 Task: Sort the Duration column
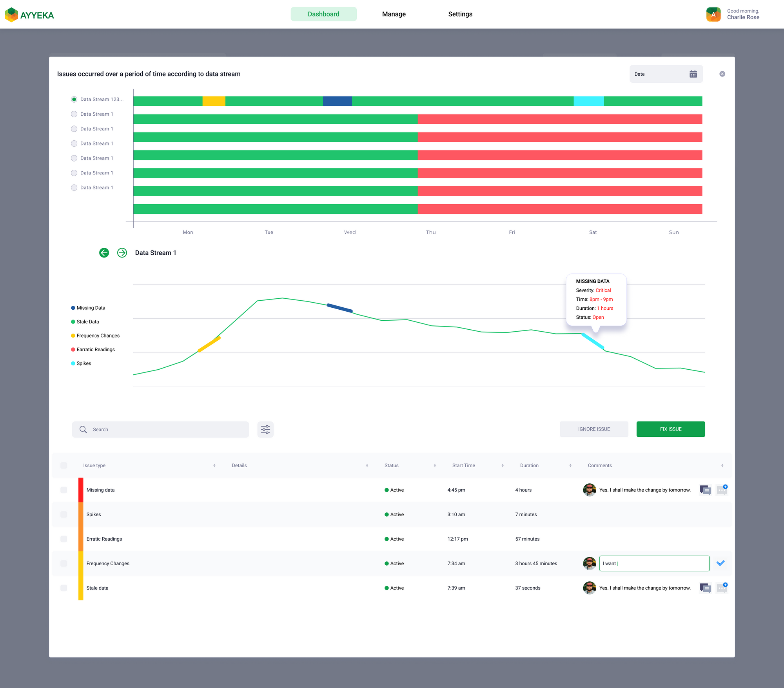point(570,465)
